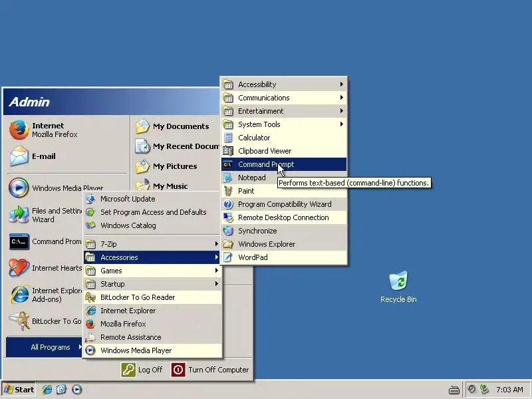Click the Windows Catalog icon

point(90,225)
